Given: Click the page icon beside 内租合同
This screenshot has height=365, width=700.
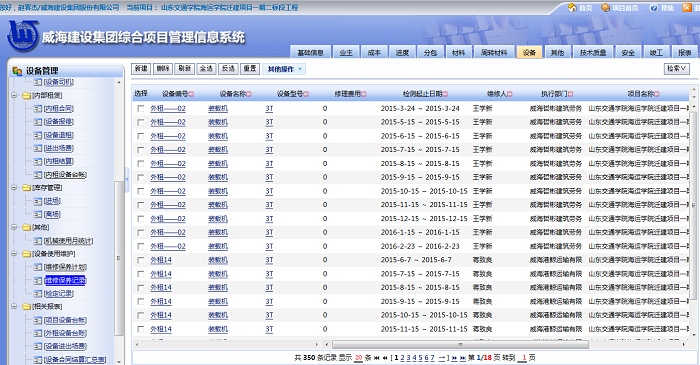Looking at the screenshot, I should [38, 108].
